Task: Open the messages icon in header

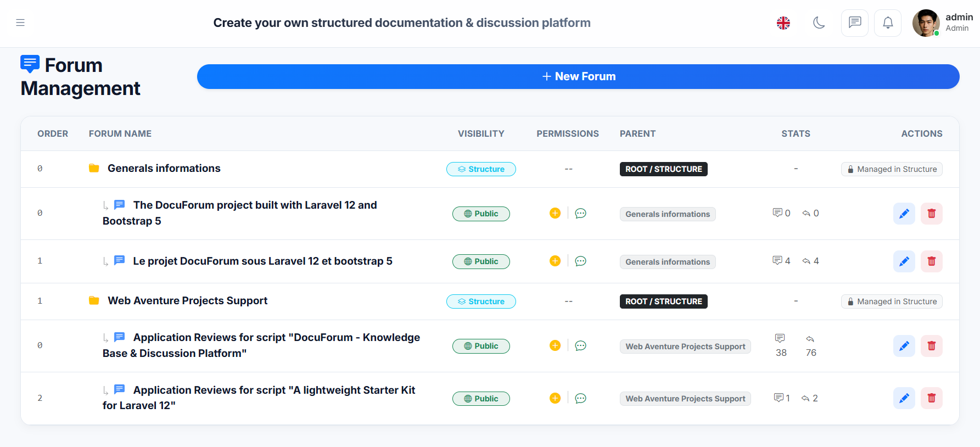Action: pos(854,23)
